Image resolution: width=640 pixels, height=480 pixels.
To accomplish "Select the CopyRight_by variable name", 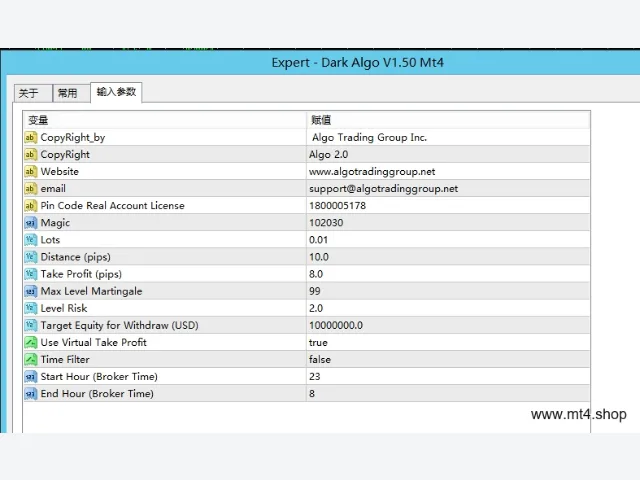I will pos(73,138).
